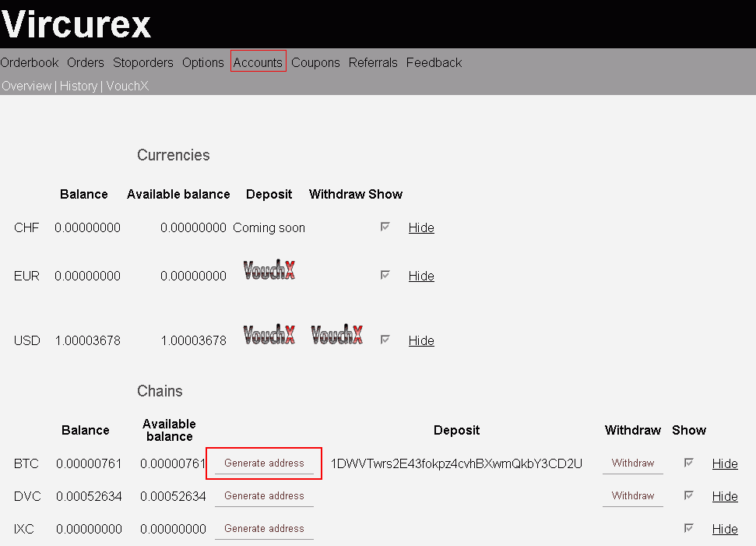Open the Options menu item
Screen dimensions: 756x546
pos(203,63)
